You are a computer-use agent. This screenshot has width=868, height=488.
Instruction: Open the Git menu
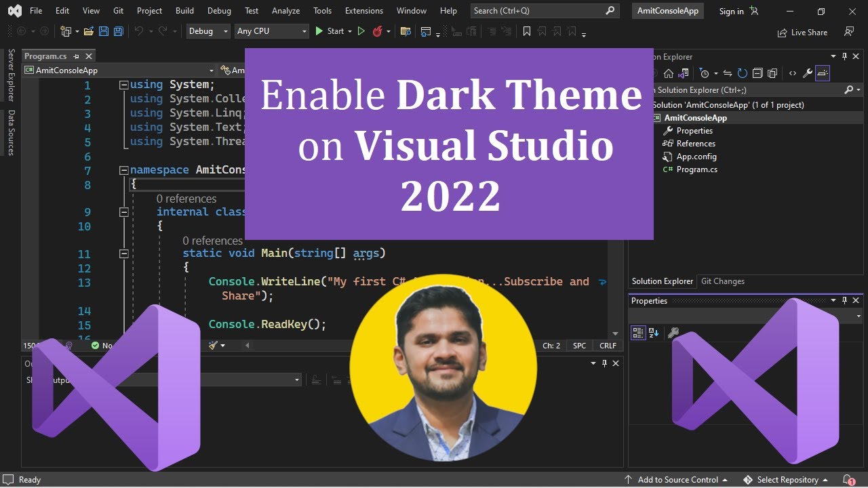tap(119, 11)
